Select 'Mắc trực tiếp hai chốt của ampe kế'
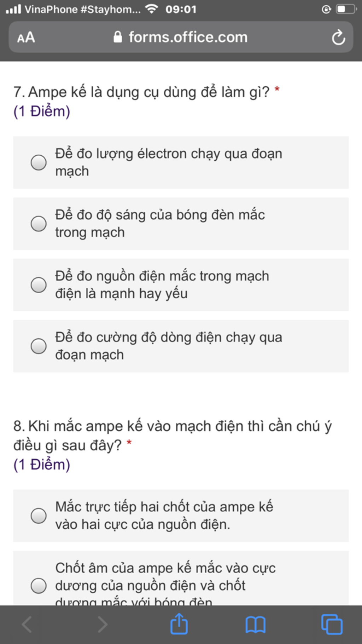The width and height of the screenshot is (362, 644). click(181, 516)
